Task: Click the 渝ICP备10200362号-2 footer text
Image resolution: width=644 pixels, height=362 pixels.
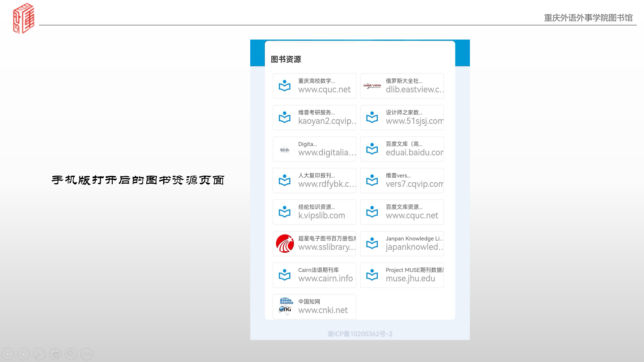Action: pyautogui.click(x=360, y=334)
